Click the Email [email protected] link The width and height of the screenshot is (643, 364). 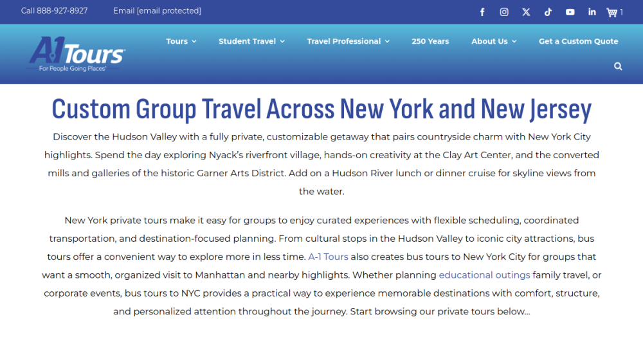pos(157,11)
